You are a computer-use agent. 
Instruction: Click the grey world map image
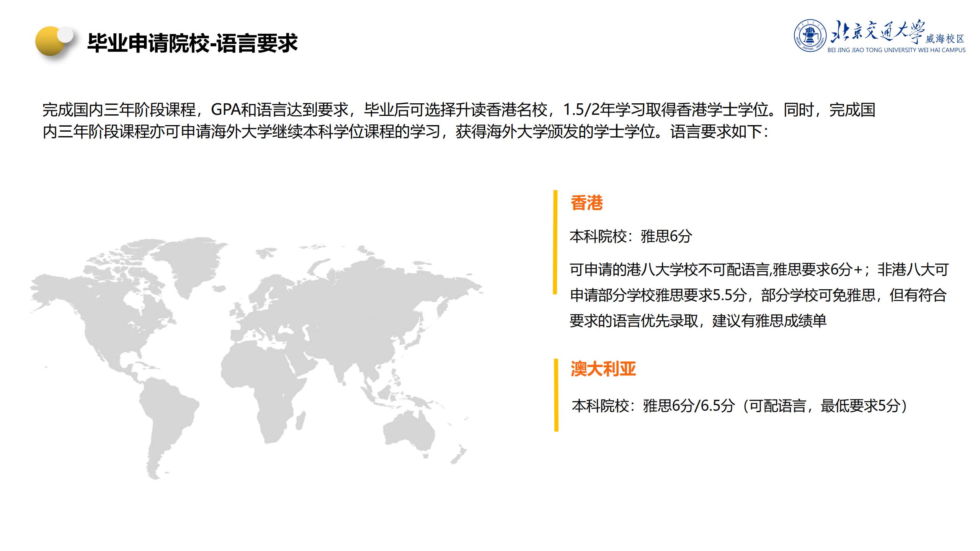point(256,359)
